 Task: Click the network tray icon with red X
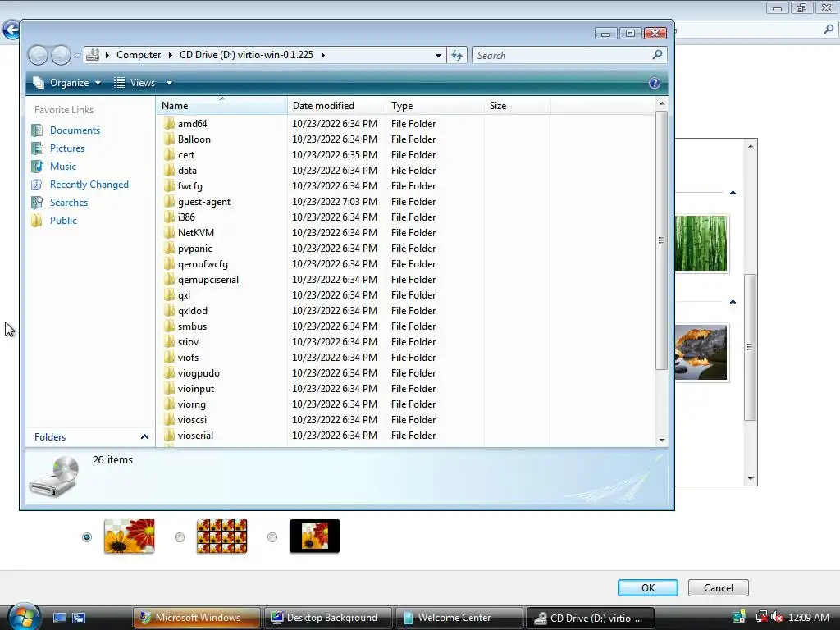[760, 617]
